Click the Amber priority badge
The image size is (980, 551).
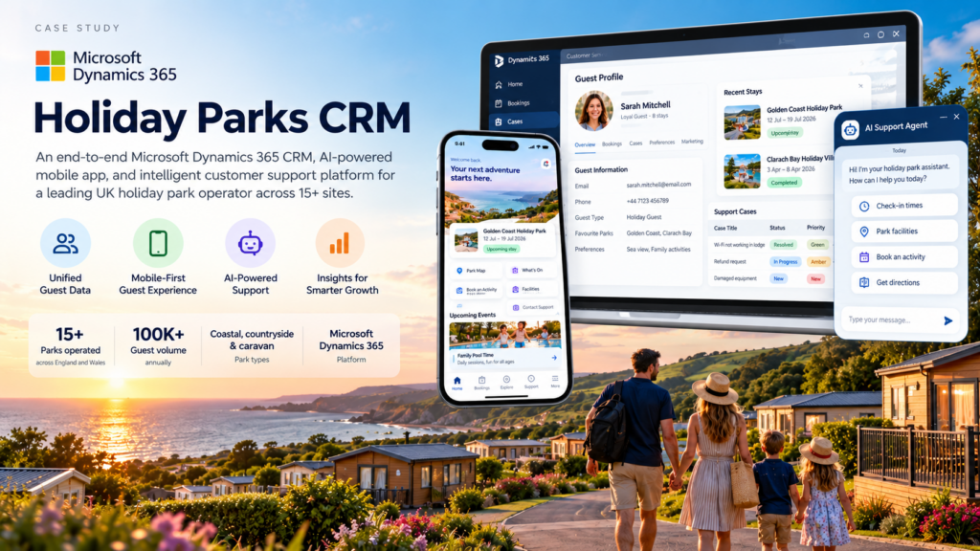point(819,262)
